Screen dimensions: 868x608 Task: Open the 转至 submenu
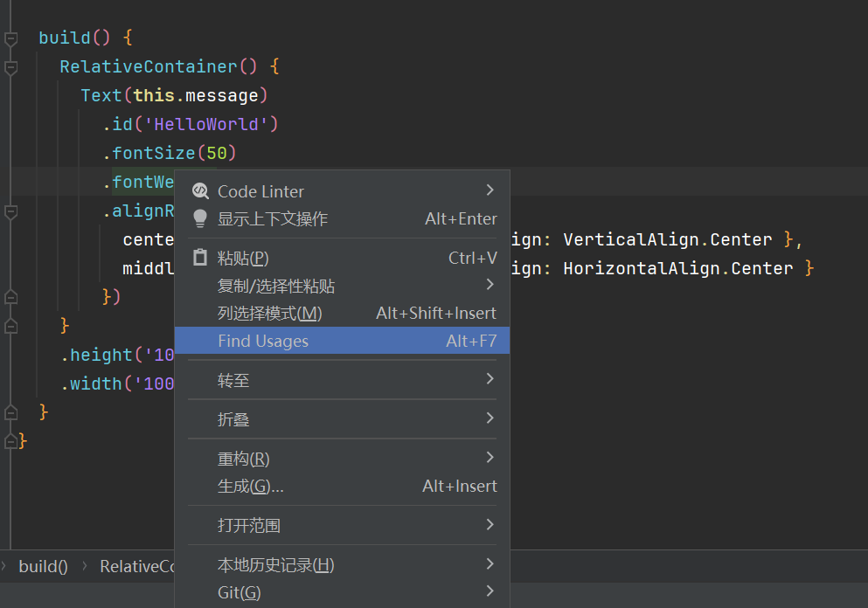click(x=342, y=379)
